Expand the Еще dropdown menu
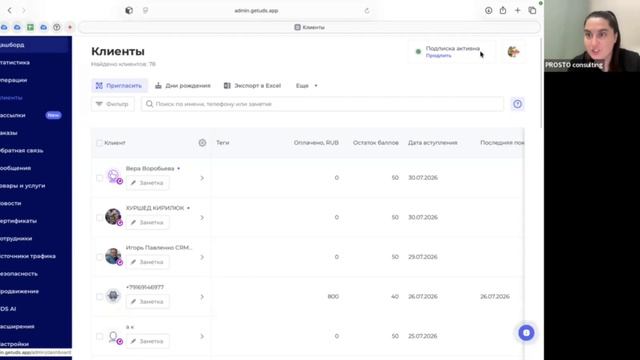The image size is (640, 360). pyautogui.click(x=307, y=86)
